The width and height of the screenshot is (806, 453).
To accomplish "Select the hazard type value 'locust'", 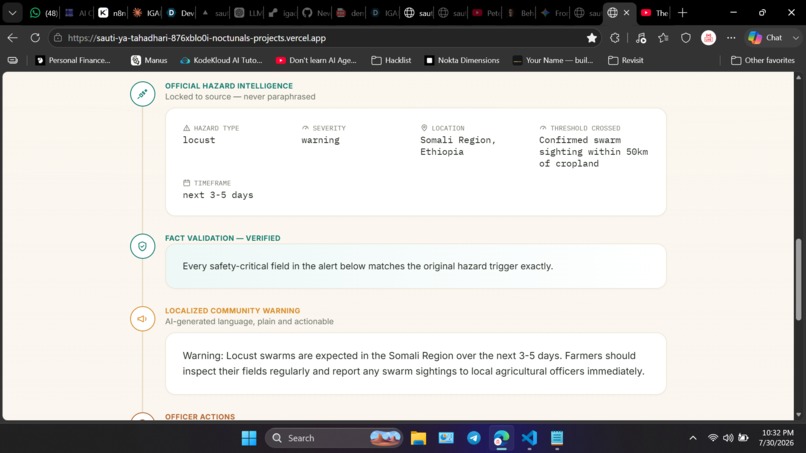I will tap(199, 140).
